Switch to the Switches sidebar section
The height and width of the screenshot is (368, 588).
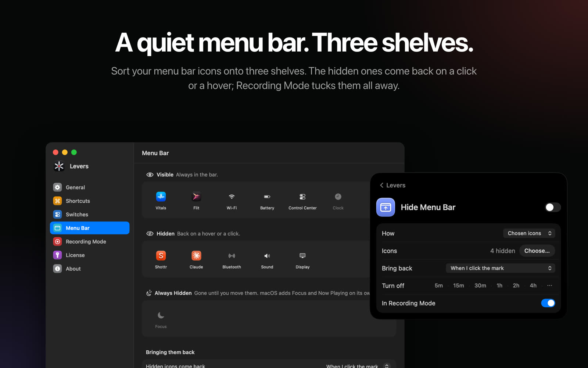90,215
